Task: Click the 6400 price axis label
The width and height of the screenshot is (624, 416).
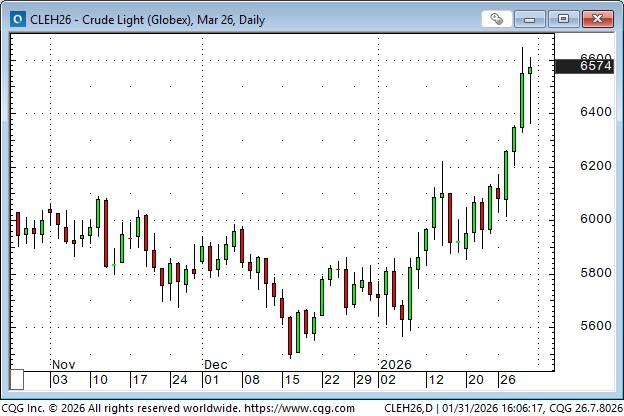Action: click(597, 112)
